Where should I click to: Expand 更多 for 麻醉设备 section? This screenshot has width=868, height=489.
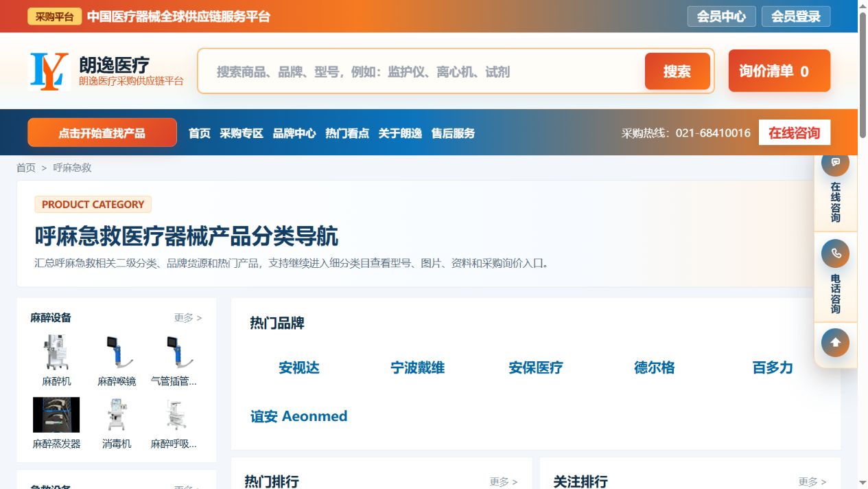pyautogui.click(x=188, y=318)
